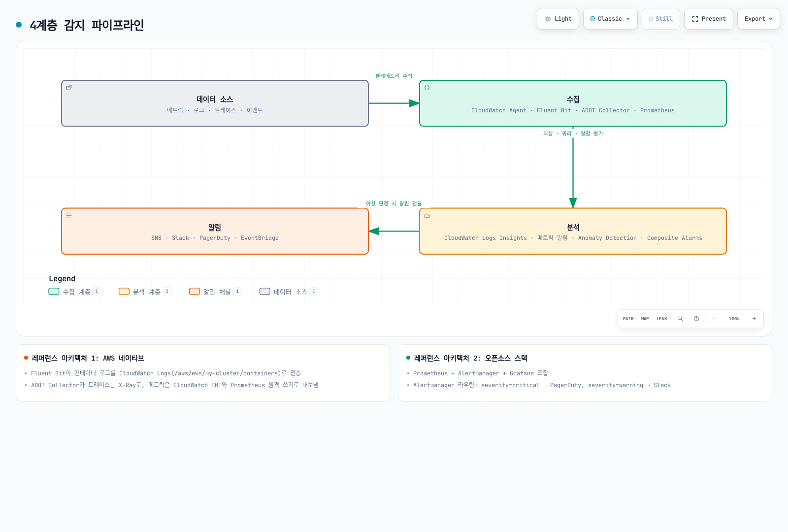This screenshot has height=532, width=788.
Task: Click the Alertmanager 라우팅 bullet line
Action: click(x=542, y=385)
